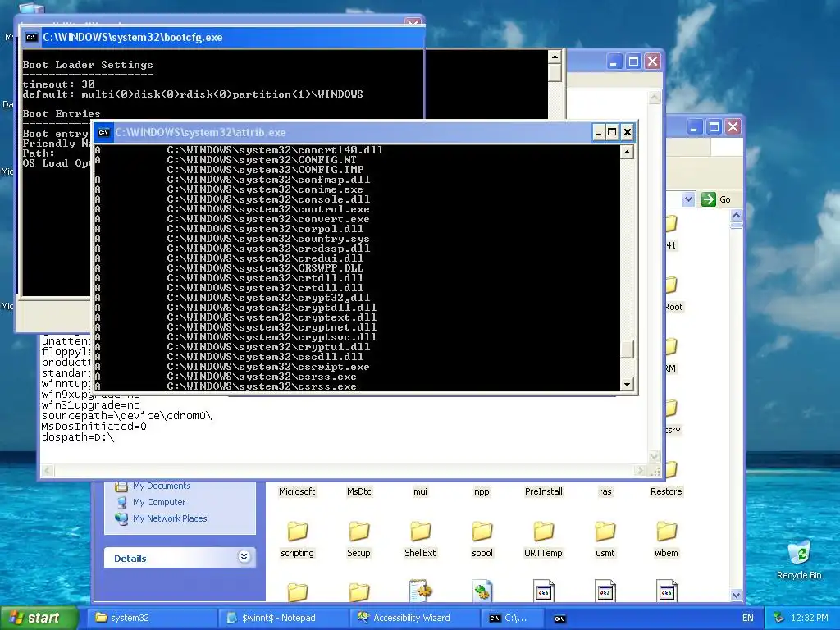Image resolution: width=840 pixels, height=630 pixels.
Task: Switch to Accessibility Wizard taskbar button
Action: coord(416,618)
